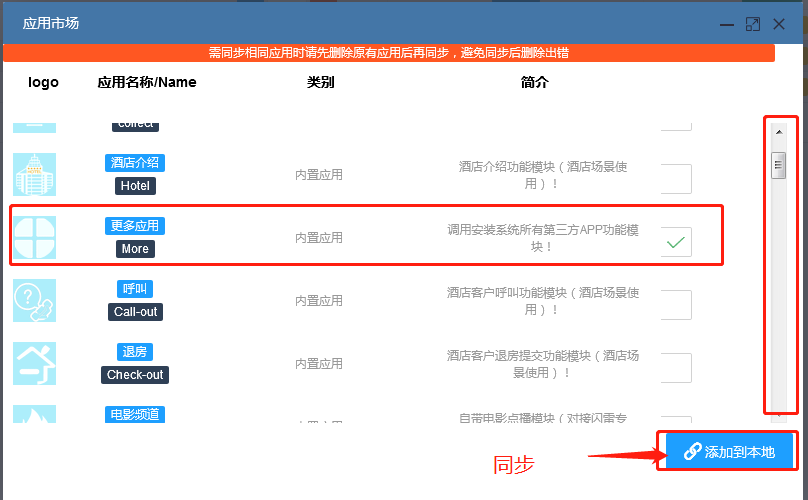Click the 电影频道 blue label
This screenshot has height=500, width=808.
click(135, 414)
